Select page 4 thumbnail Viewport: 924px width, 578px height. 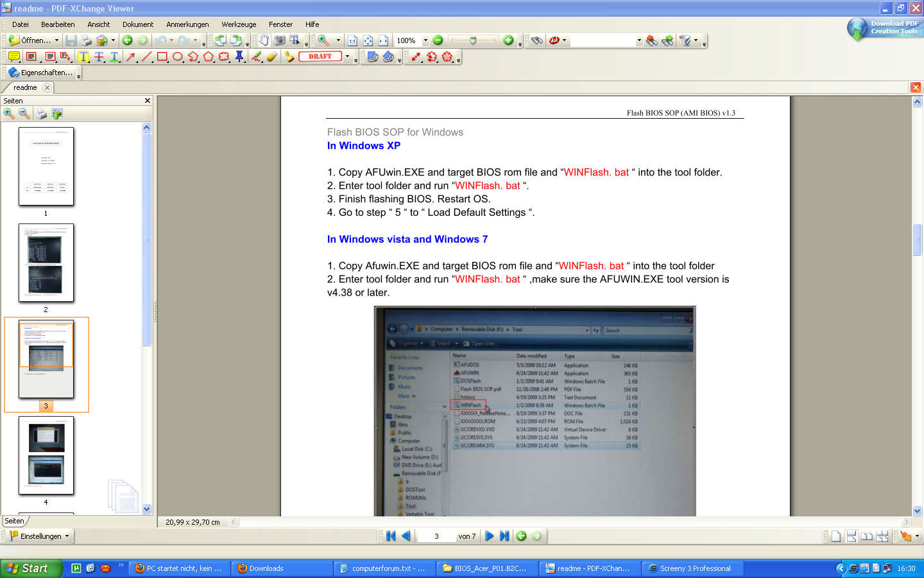(46, 455)
